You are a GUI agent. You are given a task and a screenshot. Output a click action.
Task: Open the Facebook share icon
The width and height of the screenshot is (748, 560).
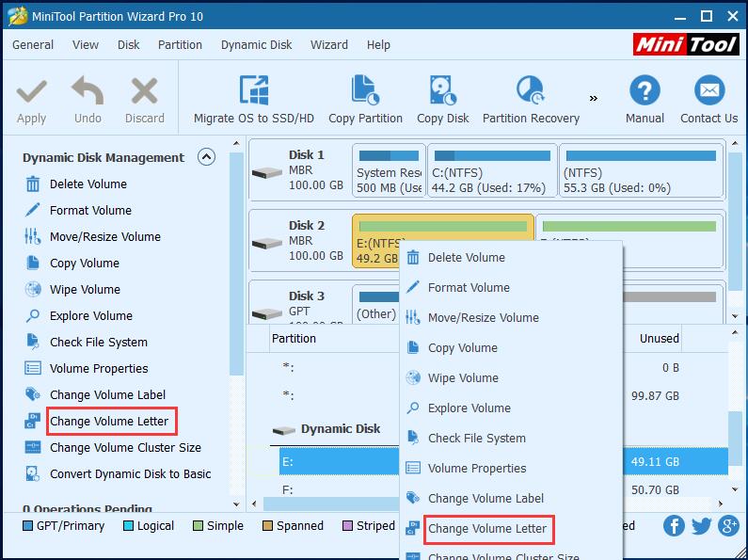point(674,526)
